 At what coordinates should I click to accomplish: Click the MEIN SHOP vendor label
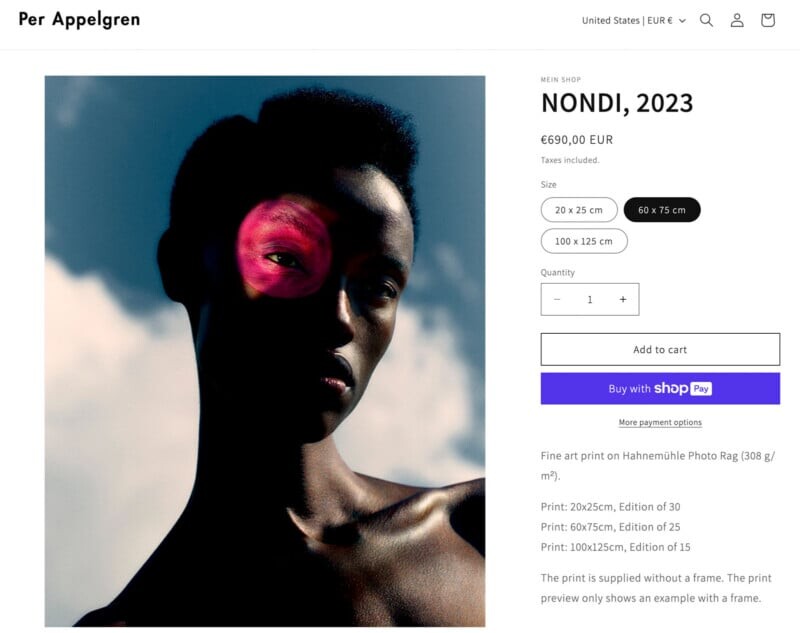561,80
